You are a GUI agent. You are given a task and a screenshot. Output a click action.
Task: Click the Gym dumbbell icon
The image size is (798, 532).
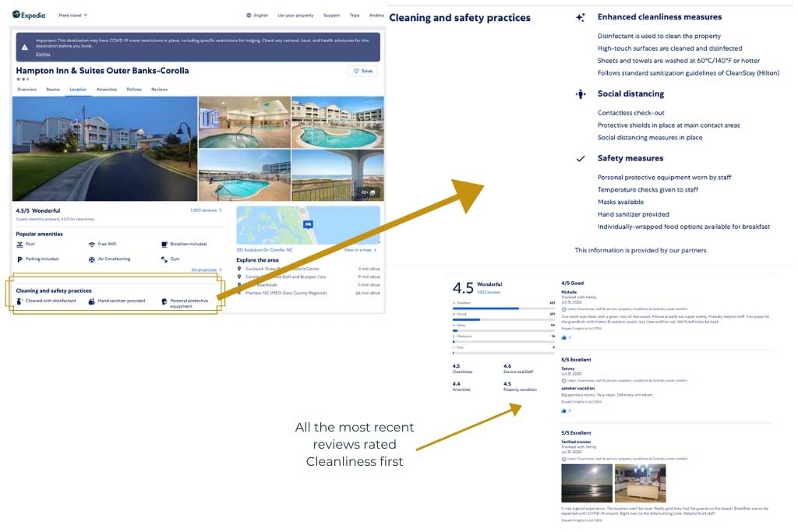click(x=164, y=259)
